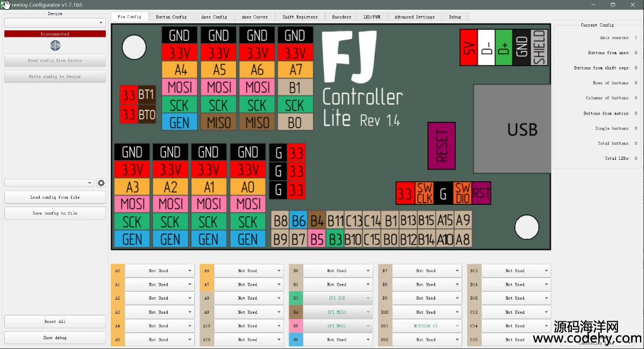Expand the B10 pin function dropdown
Viewport: 644px width, 349px height.
click(426, 312)
